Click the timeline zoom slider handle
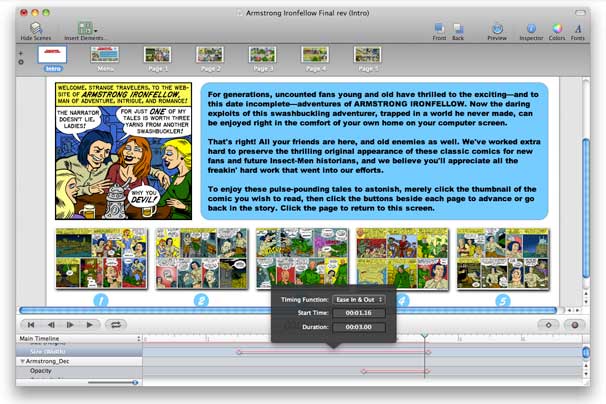 (135, 382)
